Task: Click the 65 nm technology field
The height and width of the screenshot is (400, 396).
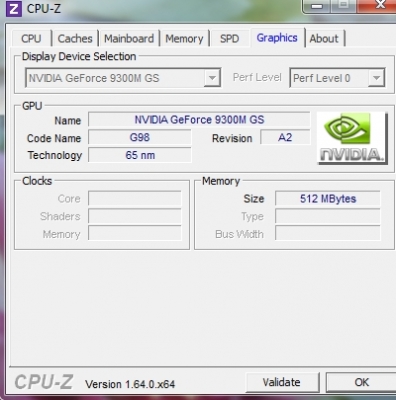Action: pyautogui.click(x=140, y=155)
